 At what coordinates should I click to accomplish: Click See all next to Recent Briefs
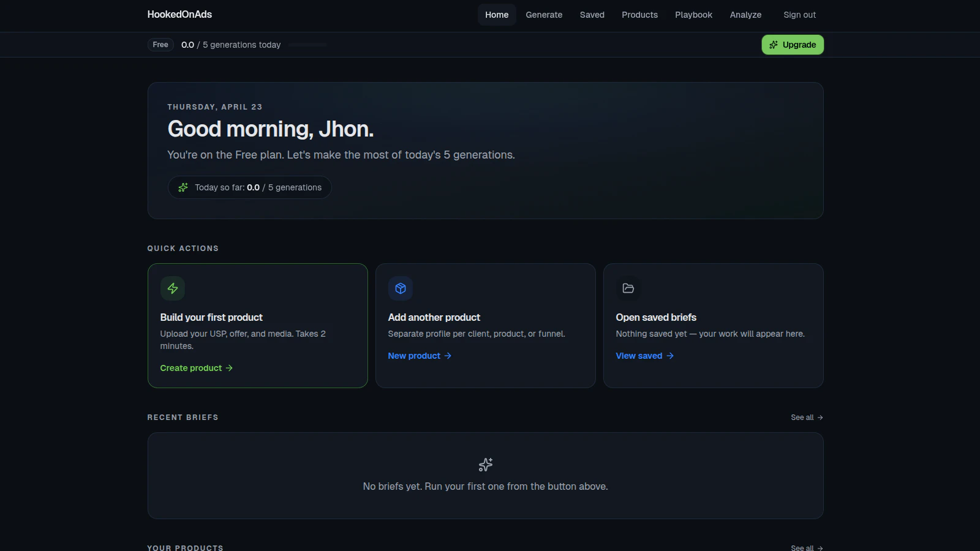click(807, 418)
